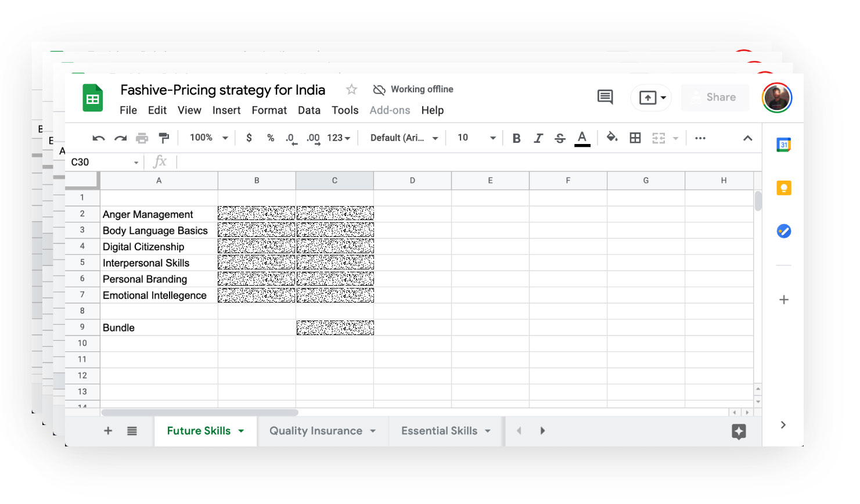
Task: Click the Explore icon at bottom right
Action: coord(739,431)
